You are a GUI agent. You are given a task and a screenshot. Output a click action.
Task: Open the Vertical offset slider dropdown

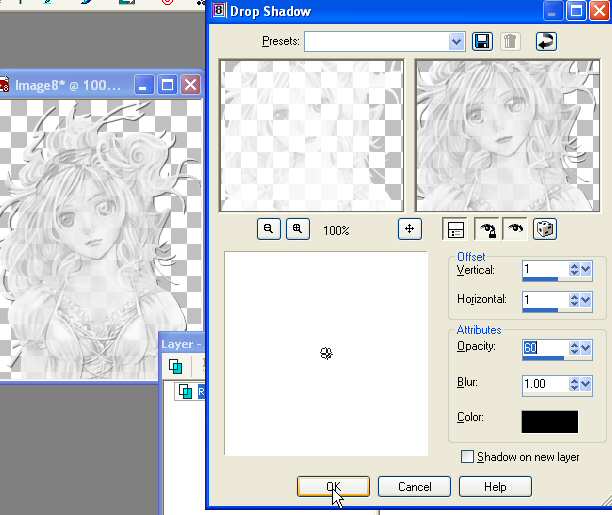coord(586,269)
